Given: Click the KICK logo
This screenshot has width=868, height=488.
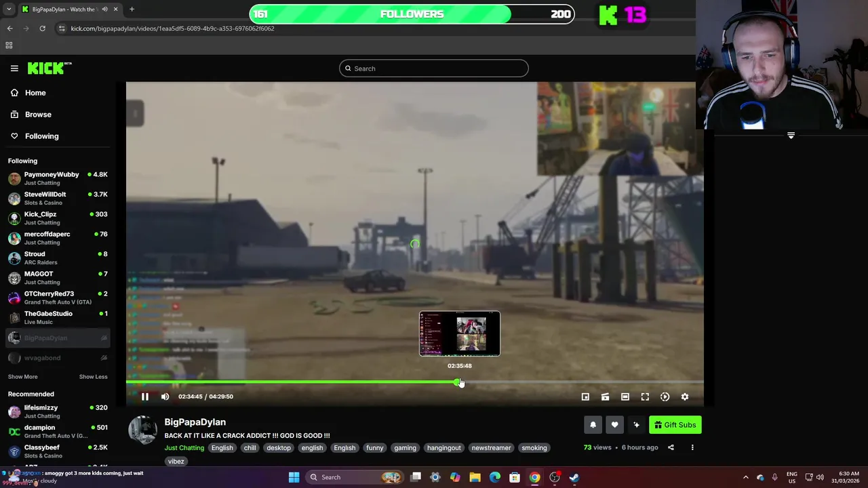Looking at the screenshot, I should pyautogui.click(x=50, y=68).
